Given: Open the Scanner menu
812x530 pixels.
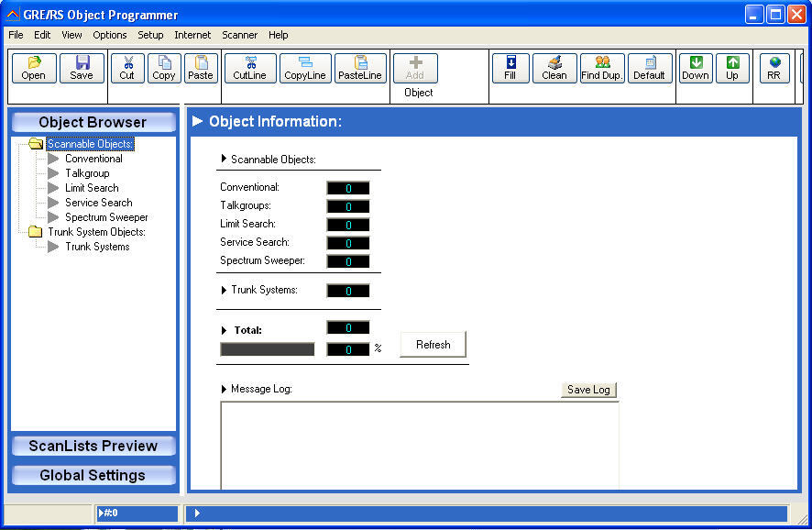Looking at the screenshot, I should [x=240, y=35].
